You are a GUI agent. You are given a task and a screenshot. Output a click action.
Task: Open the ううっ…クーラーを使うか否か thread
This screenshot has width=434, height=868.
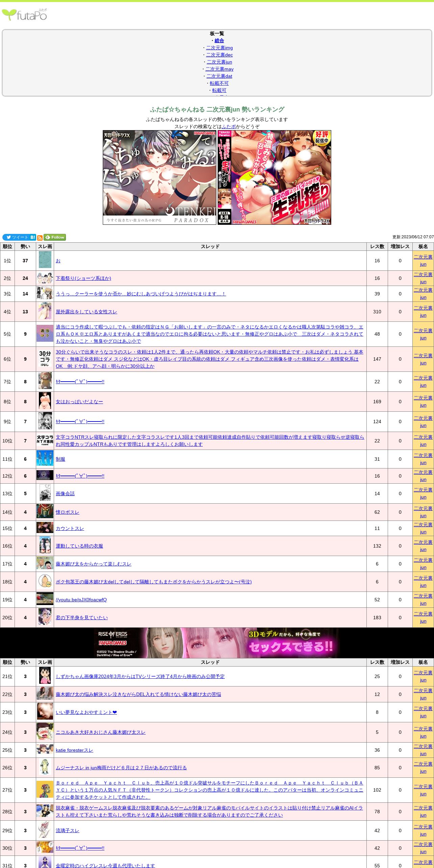click(141, 294)
